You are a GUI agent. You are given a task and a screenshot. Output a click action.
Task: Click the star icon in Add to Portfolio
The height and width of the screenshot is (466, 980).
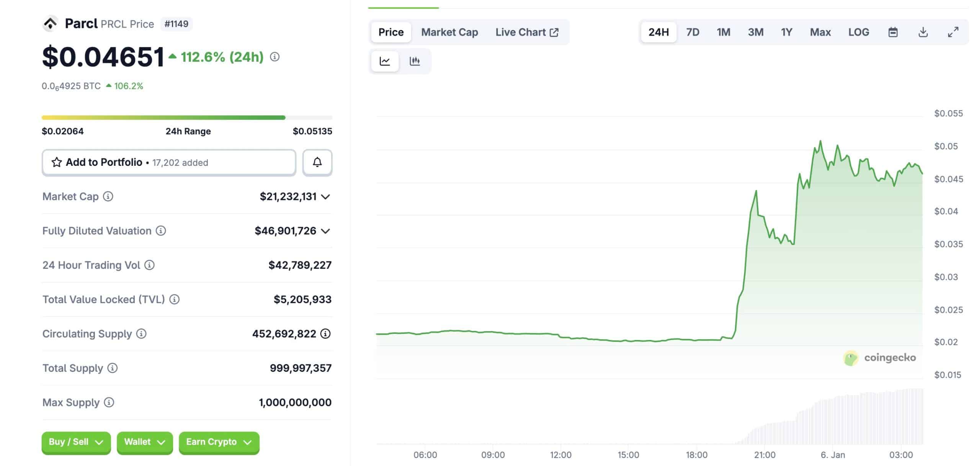click(57, 162)
